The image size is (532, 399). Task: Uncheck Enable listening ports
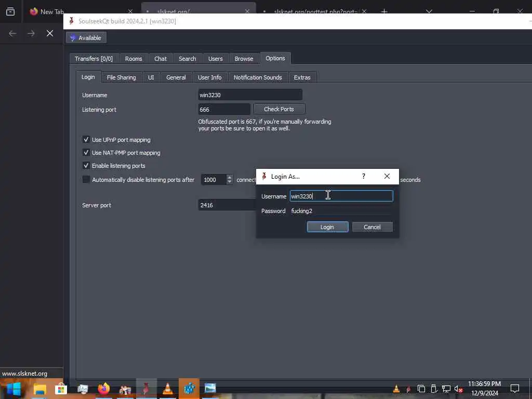pos(86,166)
